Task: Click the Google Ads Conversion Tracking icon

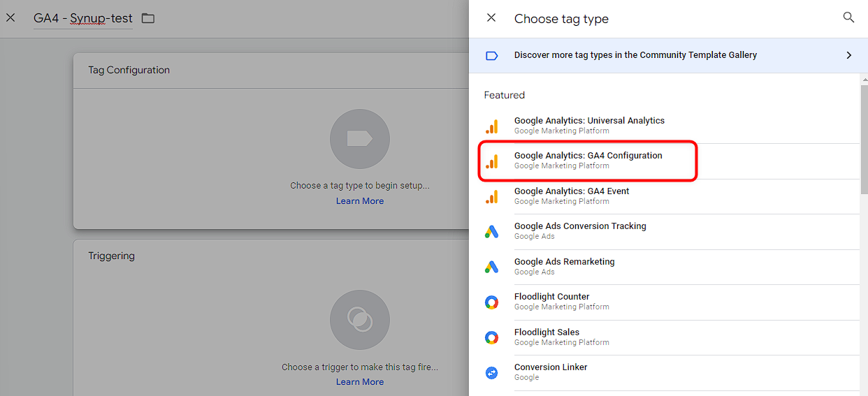Action: [x=492, y=232]
